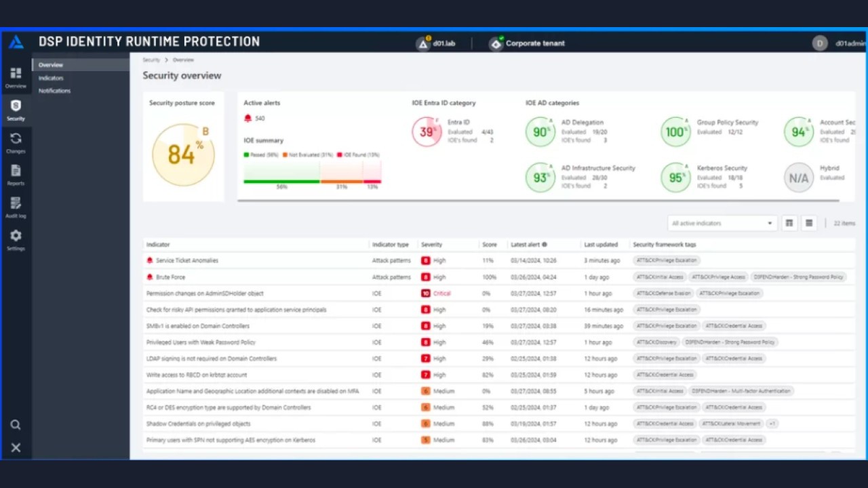Select Notifications in the Security submenu

click(x=54, y=91)
